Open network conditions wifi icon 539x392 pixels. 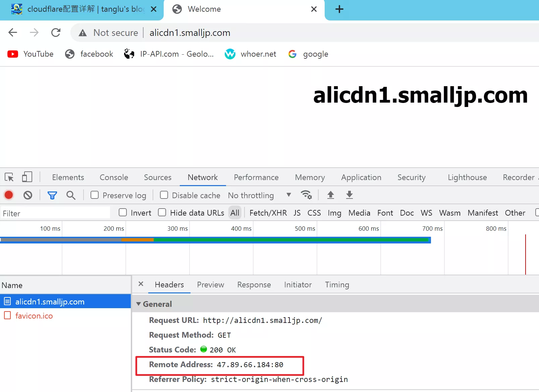pyautogui.click(x=306, y=195)
